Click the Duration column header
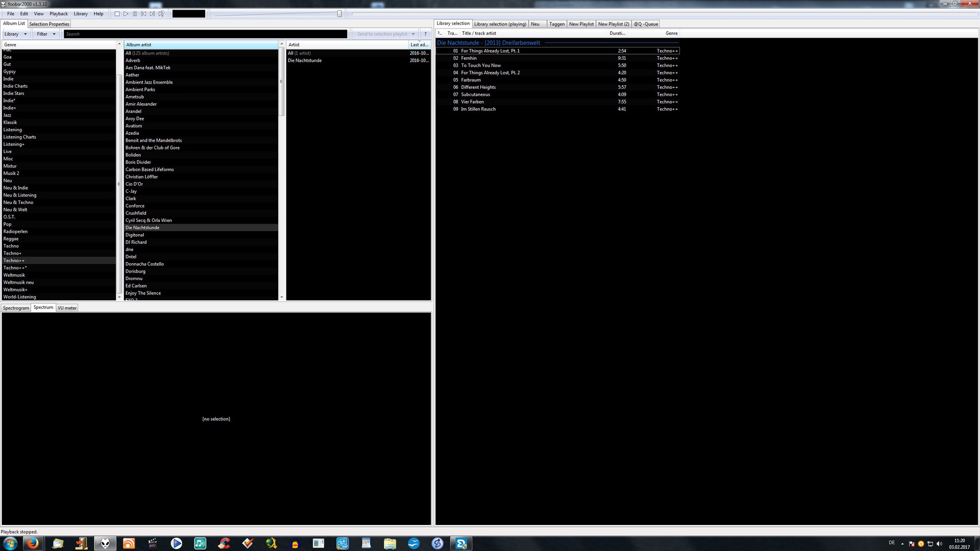Viewport: 980px width, 551px height. pos(617,33)
